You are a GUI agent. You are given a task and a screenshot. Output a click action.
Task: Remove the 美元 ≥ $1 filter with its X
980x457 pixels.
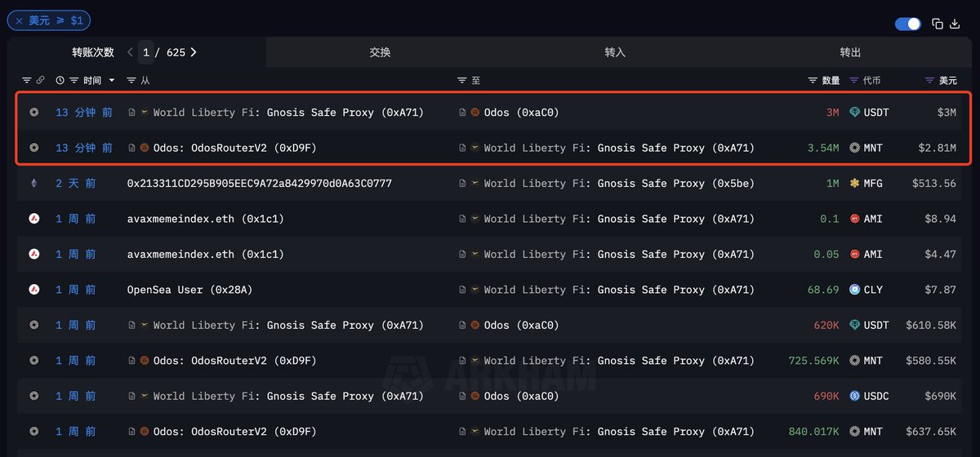tap(19, 20)
